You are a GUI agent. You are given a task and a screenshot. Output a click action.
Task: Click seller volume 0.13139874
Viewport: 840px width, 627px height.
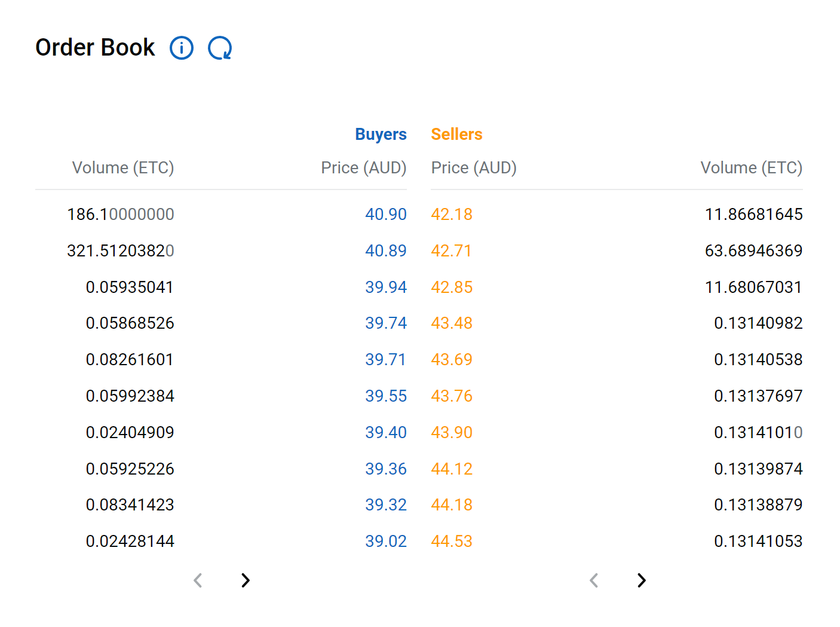(758, 469)
